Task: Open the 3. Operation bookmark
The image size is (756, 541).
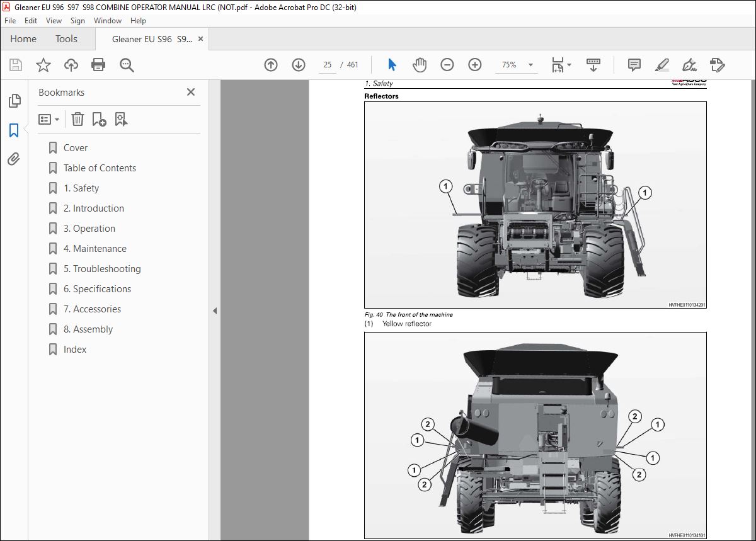Action: coord(89,229)
